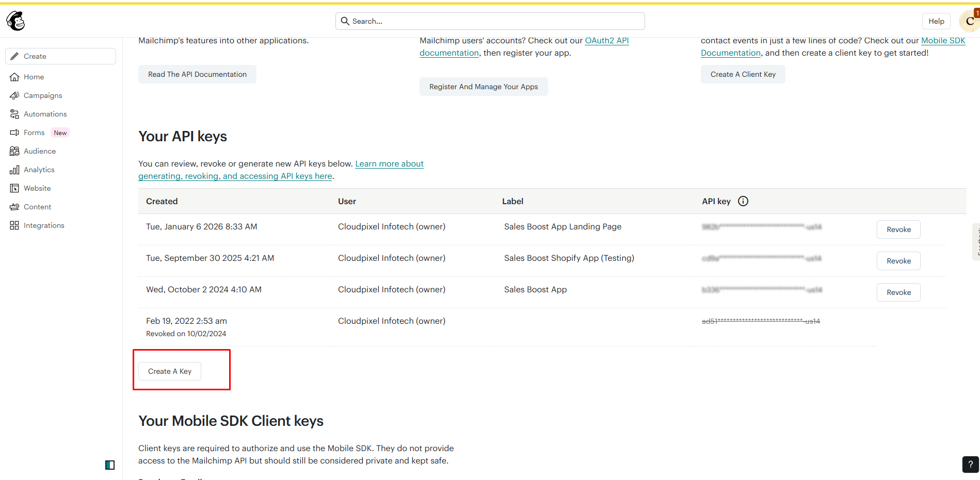The width and height of the screenshot is (980, 480).
Task: Open the floating question mark help widget
Action: click(970, 464)
